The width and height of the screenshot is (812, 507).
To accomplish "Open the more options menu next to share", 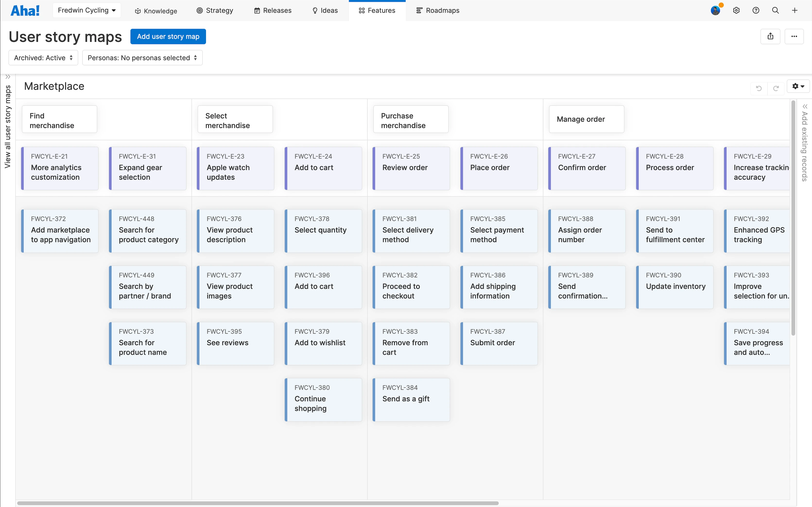I will (x=794, y=36).
